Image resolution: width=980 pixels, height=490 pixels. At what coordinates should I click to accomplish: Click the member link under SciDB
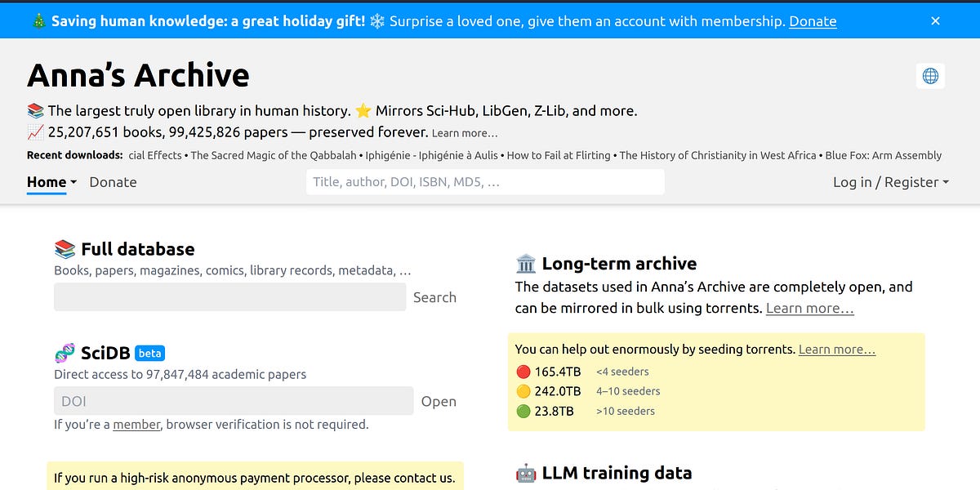[x=136, y=424]
